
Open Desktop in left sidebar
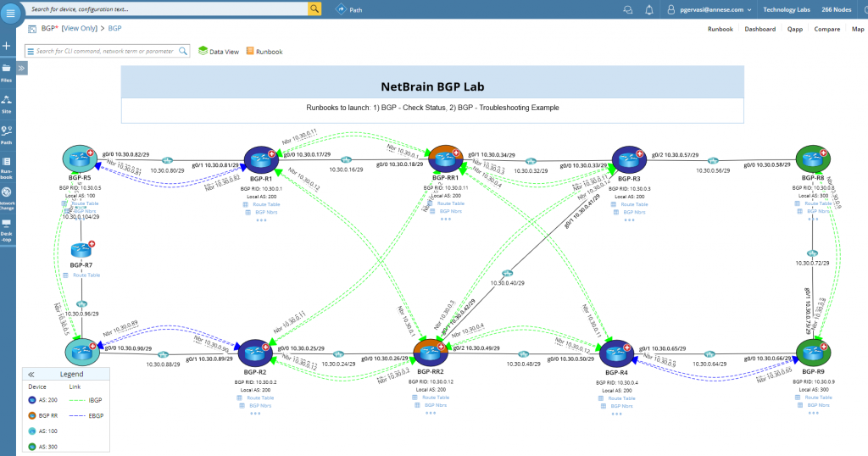tap(7, 231)
